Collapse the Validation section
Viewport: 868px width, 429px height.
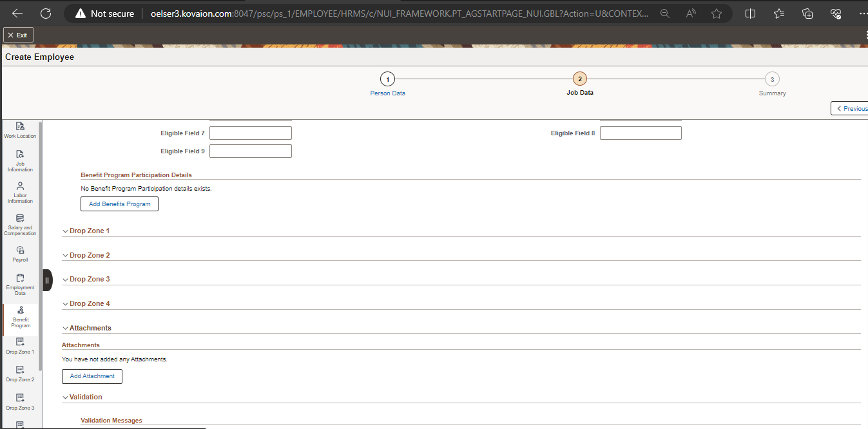tap(65, 397)
